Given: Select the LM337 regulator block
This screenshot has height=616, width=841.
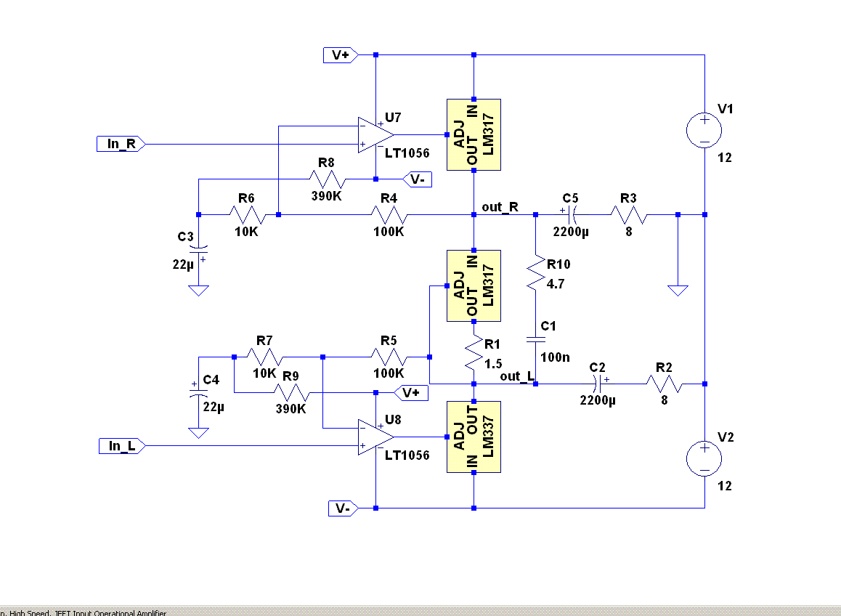Looking at the screenshot, I should click(x=474, y=437).
